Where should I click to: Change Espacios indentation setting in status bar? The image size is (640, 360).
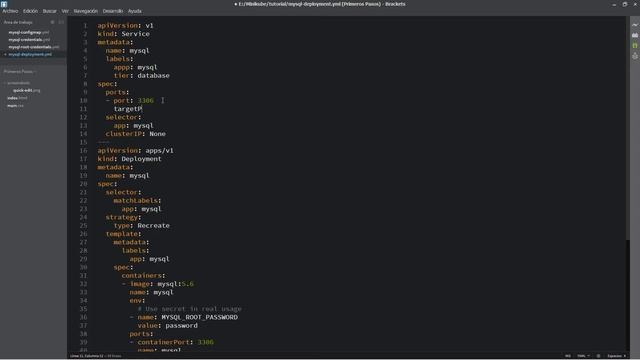[616, 356]
